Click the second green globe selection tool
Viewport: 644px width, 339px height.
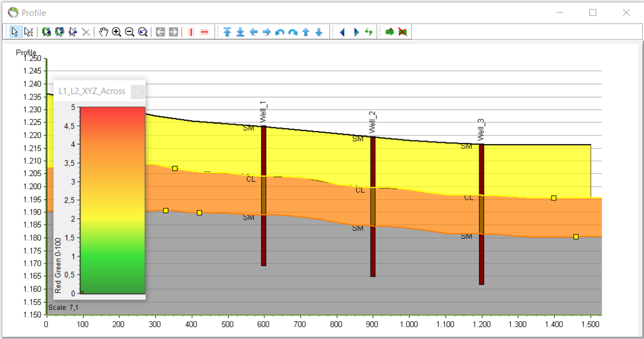[60, 32]
